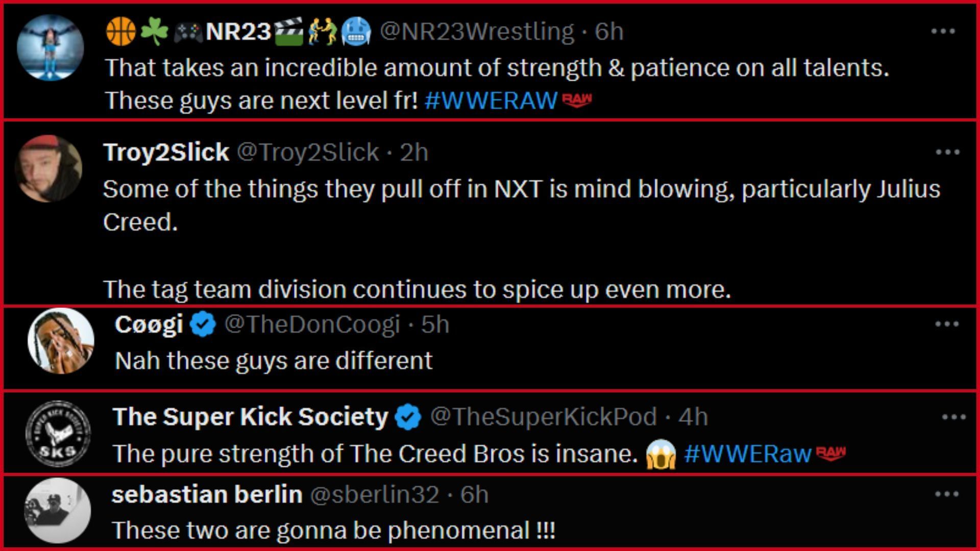
Task: Open more options on Troy2Slick tweet
Action: pyautogui.click(x=947, y=152)
